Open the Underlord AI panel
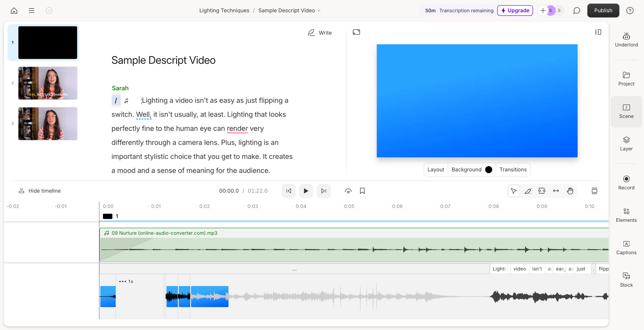644x330 pixels. click(x=626, y=40)
